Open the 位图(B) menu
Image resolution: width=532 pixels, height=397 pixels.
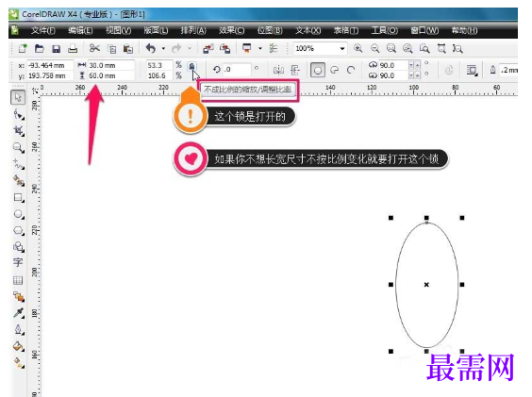pyautogui.click(x=270, y=30)
